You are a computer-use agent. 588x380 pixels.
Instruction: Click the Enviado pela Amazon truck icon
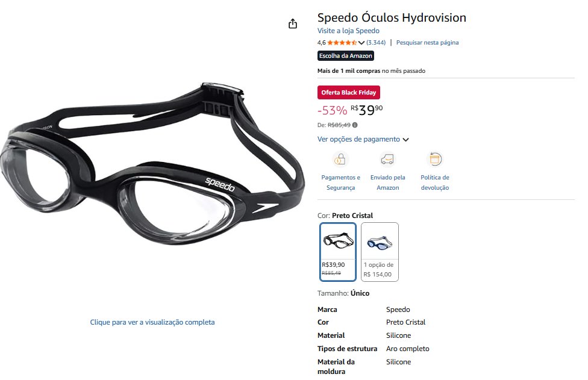[387, 159]
